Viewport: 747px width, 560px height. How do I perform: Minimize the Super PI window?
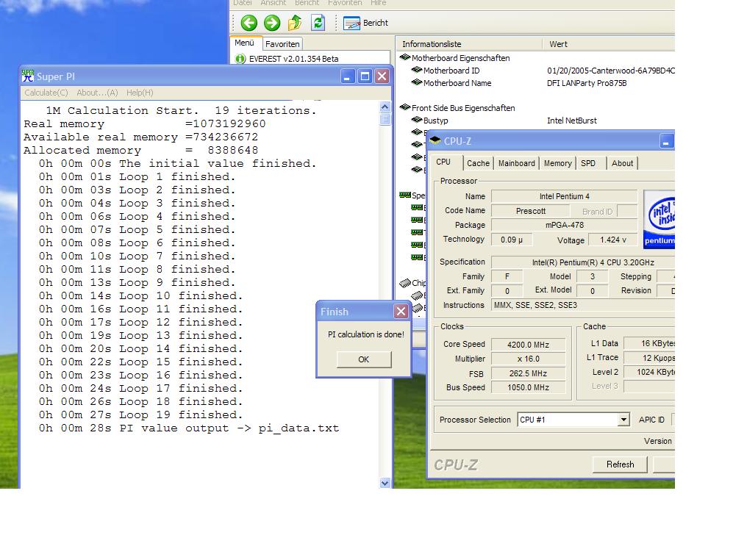pos(349,76)
